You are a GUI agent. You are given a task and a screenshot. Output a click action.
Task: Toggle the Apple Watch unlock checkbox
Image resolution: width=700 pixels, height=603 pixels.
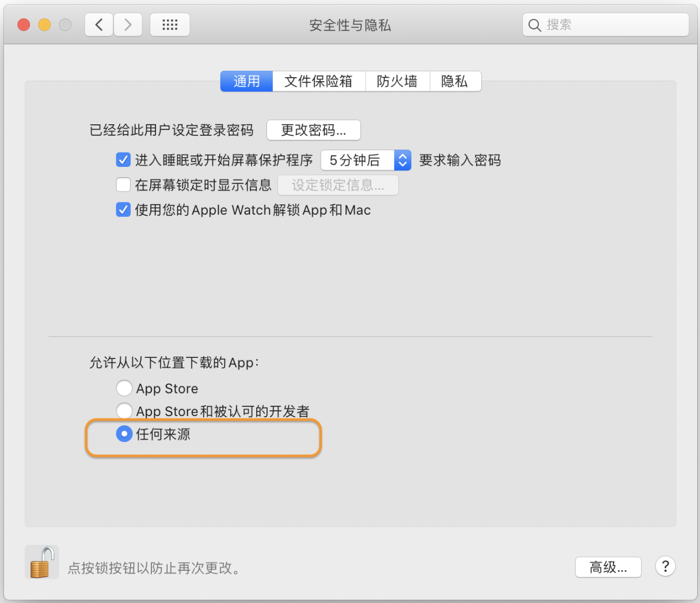pos(123,209)
